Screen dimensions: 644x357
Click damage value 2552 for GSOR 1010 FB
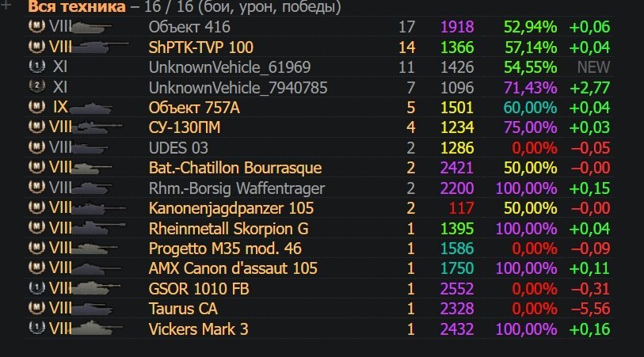click(457, 289)
